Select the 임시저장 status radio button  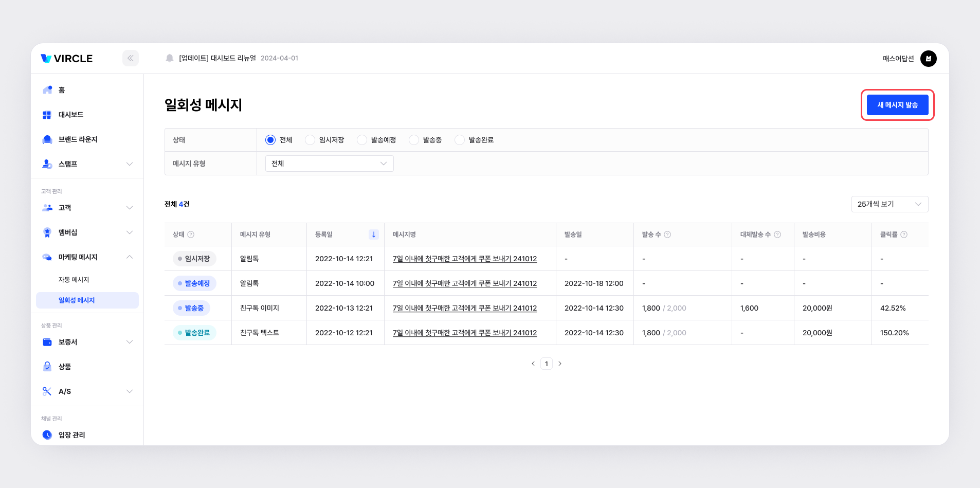pos(310,140)
